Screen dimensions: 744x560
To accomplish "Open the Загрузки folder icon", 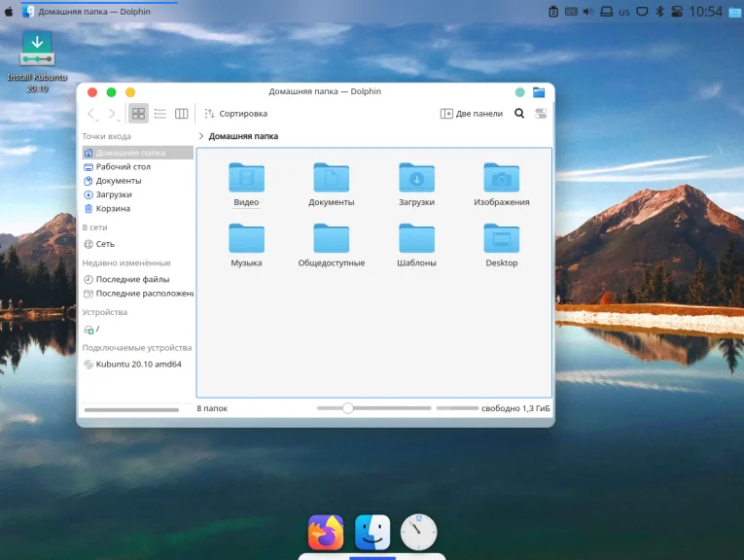I will pyautogui.click(x=416, y=178).
